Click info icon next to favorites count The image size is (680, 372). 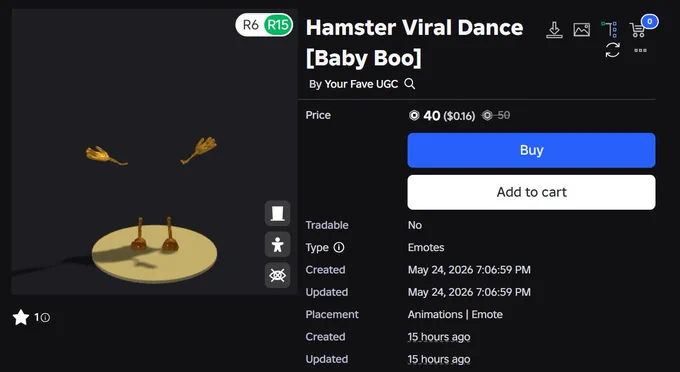45,318
